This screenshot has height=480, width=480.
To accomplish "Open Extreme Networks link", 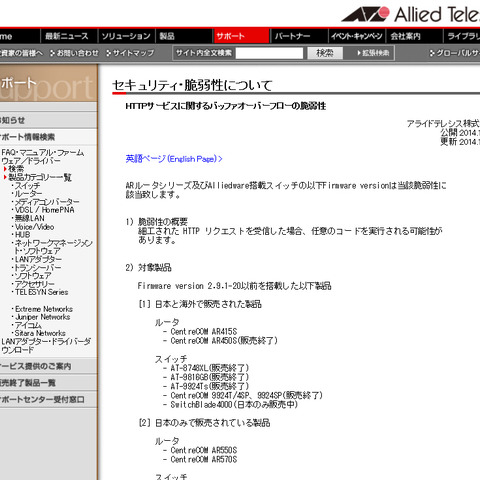I will 44,309.
